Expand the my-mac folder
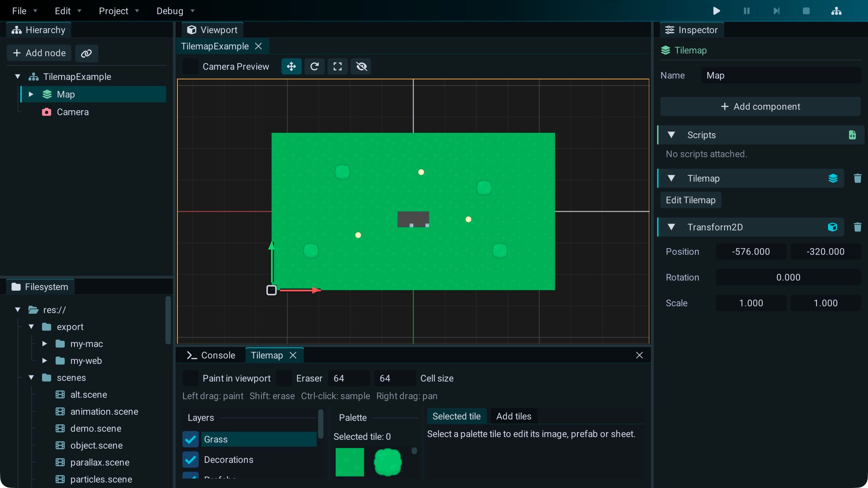 click(x=44, y=344)
